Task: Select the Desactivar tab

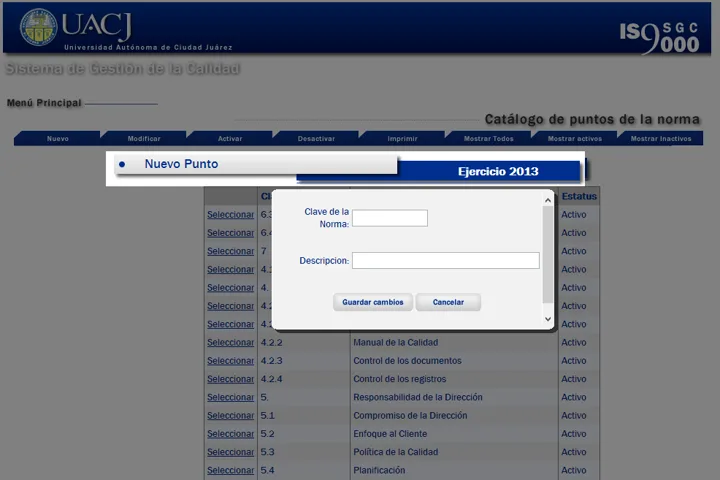Action: click(316, 138)
